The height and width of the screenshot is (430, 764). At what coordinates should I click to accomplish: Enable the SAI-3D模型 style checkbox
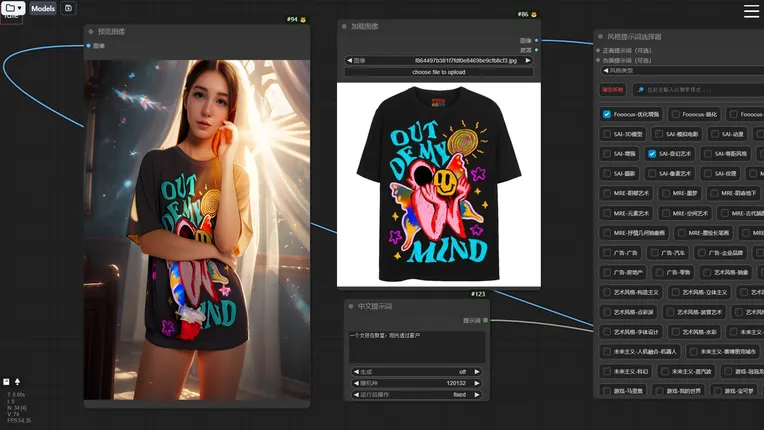pos(607,134)
